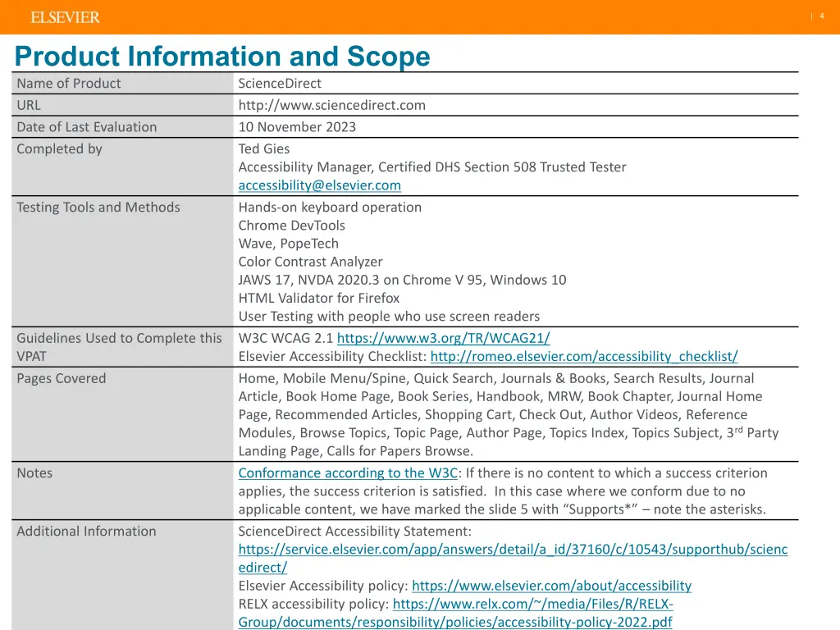Screen dimensions: 840x630
Task: Click the Chrome DevTools entry
Action: click(291, 226)
